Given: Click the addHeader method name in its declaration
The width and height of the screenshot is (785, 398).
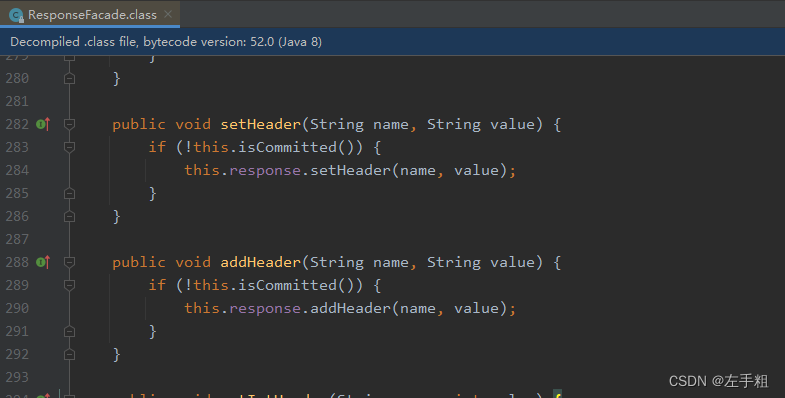Looking at the screenshot, I should click(x=261, y=262).
